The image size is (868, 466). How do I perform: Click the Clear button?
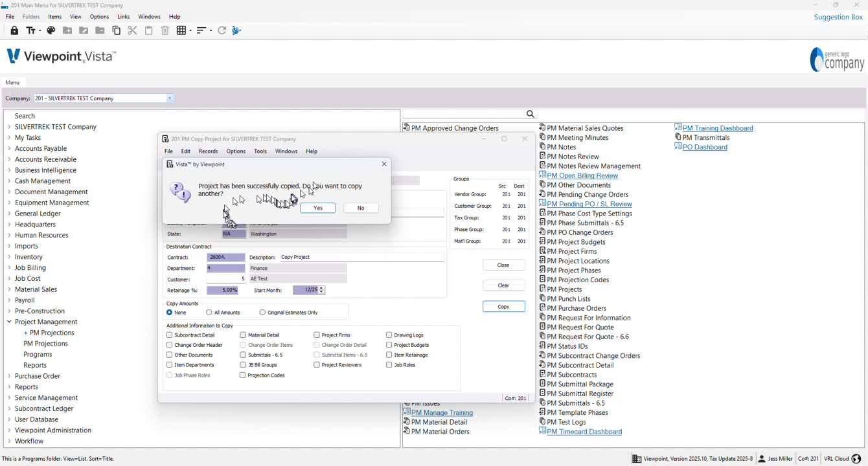(x=503, y=285)
